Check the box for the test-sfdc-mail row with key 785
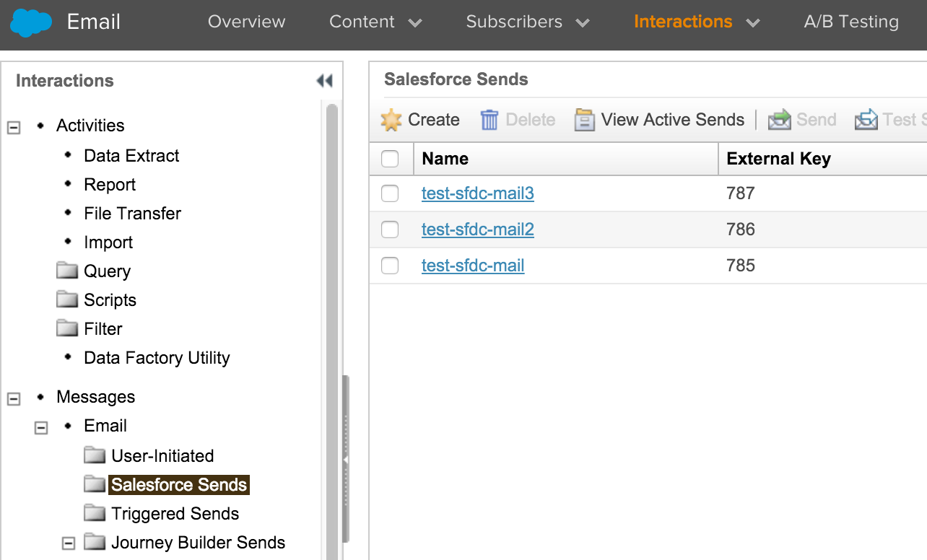927x560 pixels. (x=390, y=266)
